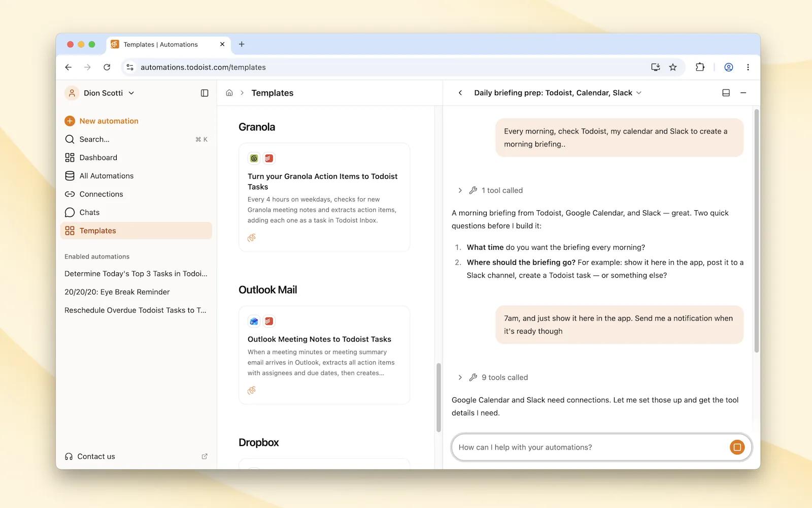The width and height of the screenshot is (812, 508).
Task: Open the Chats section
Action: [136, 212]
